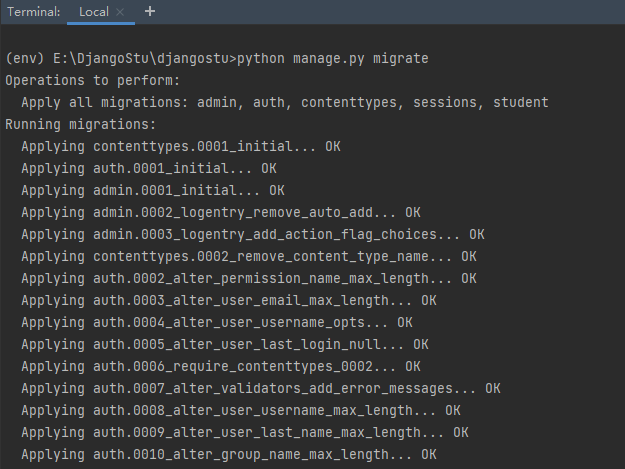Image resolution: width=625 pixels, height=469 pixels.
Task: Click the auth.0009_alter_user_last_name_max_length line
Action: (x=244, y=432)
